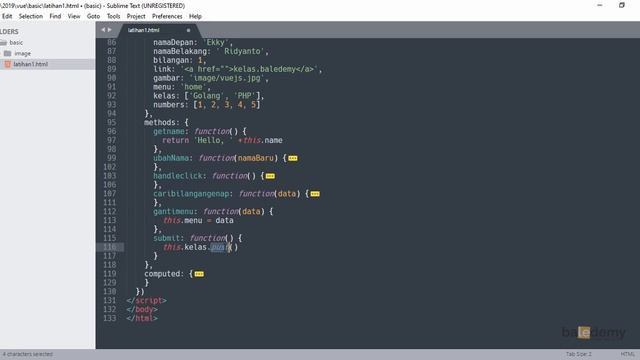
Task: Open the Help menu
Action: pos(195,16)
